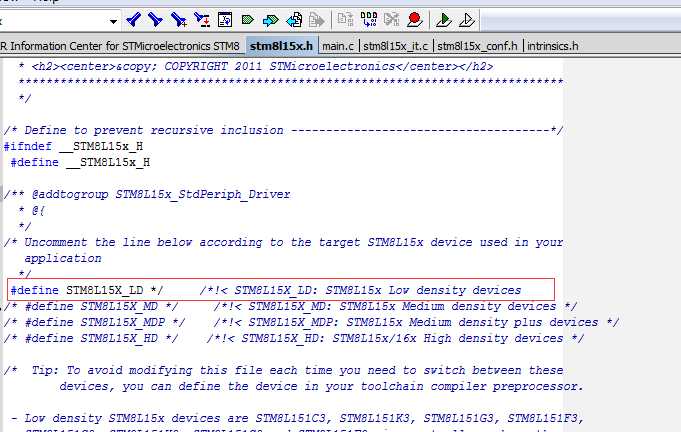Click the commented '#define STM8L15X_HD' line
Viewport: 681px width, 432px height.
point(294,339)
